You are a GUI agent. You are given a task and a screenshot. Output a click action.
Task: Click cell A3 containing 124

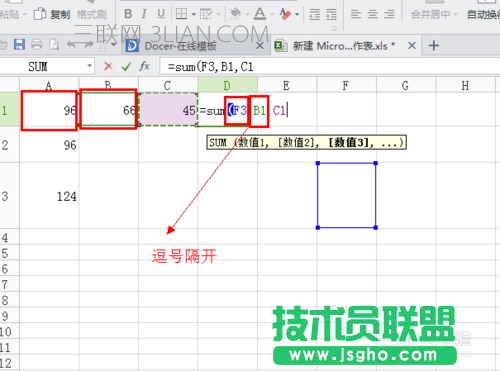[49, 196]
